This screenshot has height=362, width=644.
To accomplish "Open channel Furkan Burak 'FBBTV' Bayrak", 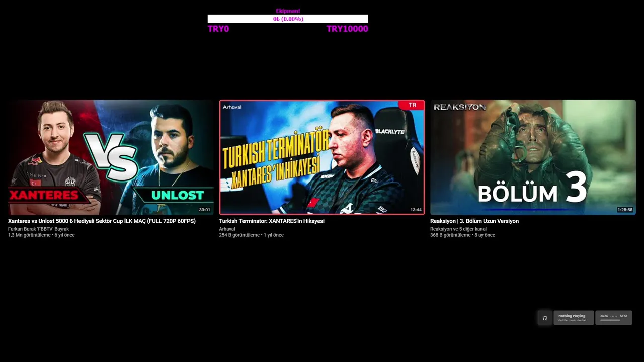I will pyautogui.click(x=39, y=229).
